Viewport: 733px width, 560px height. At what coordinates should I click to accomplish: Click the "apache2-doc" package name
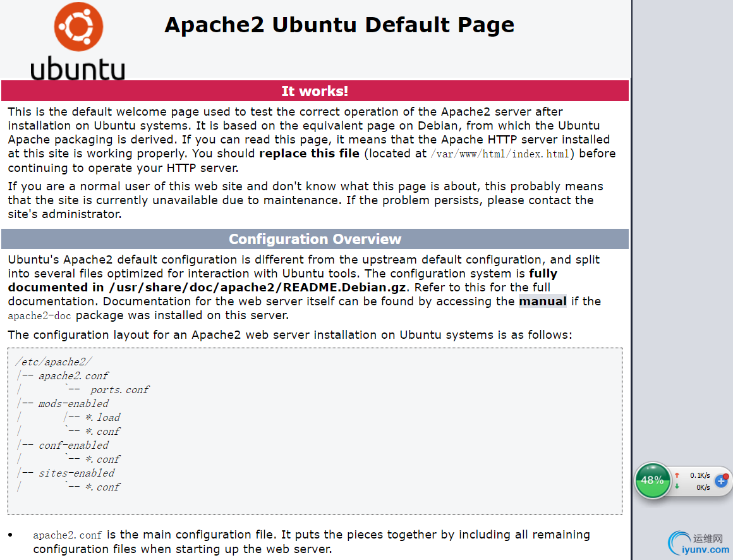click(39, 315)
